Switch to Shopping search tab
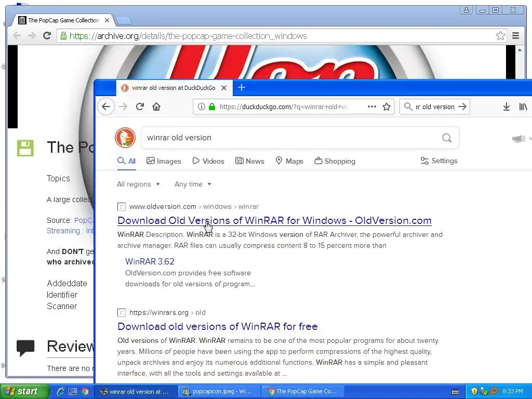 pyautogui.click(x=335, y=161)
